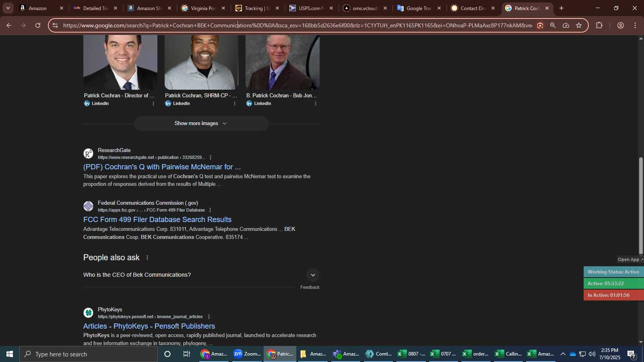Switch to the Contact Dr tab

pyautogui.click(x=473, y=8)
